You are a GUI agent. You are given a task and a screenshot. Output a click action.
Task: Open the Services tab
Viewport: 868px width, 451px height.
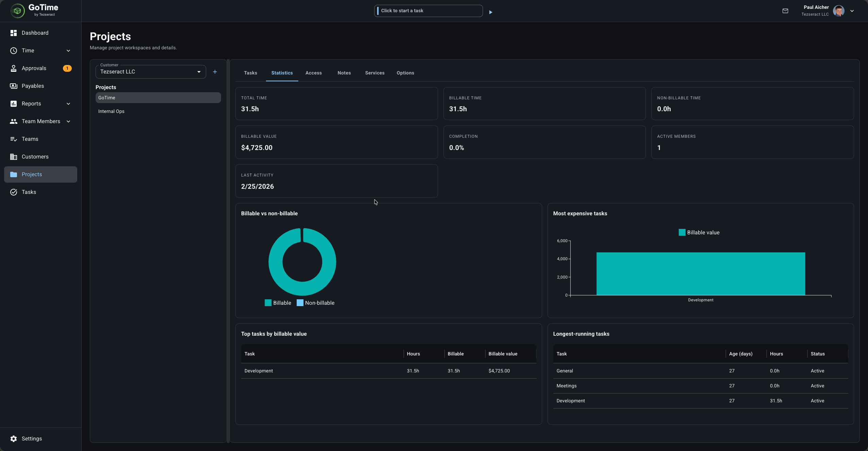(375, 73)
